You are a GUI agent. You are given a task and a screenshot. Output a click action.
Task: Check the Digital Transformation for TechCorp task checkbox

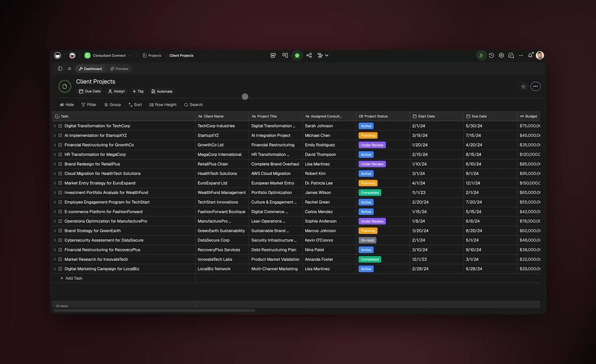tap(60, 126)
